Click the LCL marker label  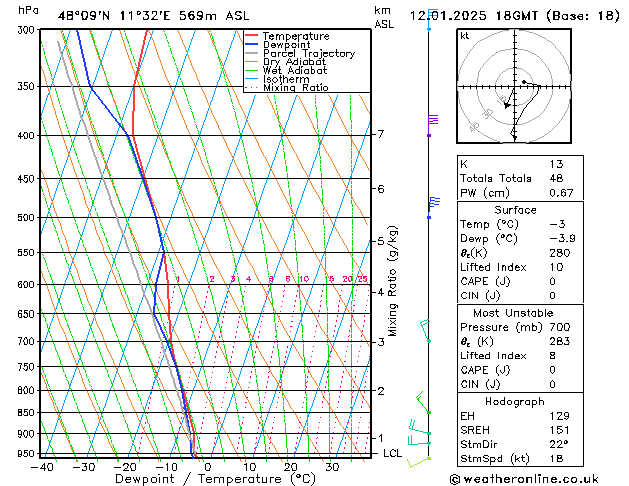(393, 453)
